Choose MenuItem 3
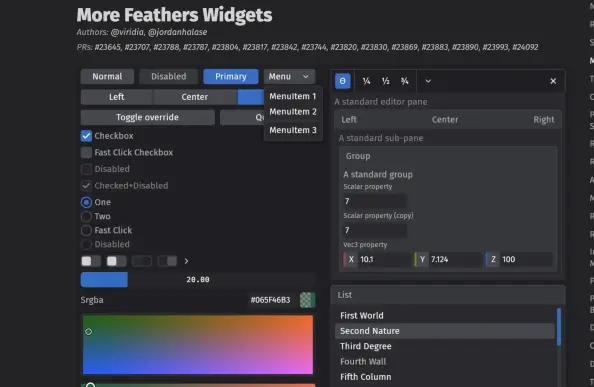The image size is (594, 387). (293, 130)
